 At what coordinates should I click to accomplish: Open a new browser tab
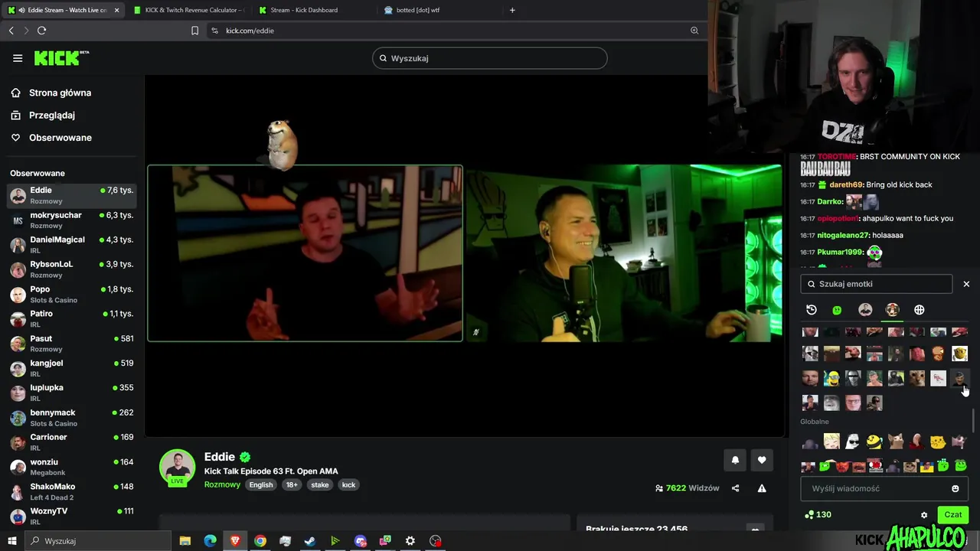pos(512,10)
